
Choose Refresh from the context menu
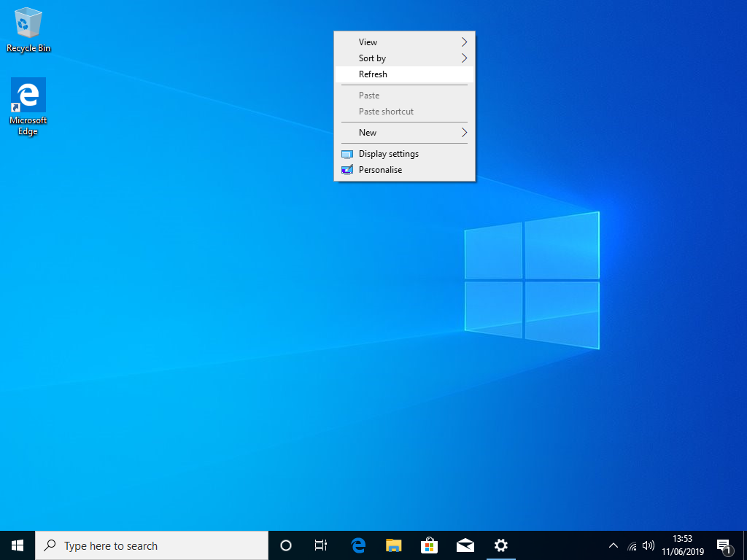(x=404, y=74)
